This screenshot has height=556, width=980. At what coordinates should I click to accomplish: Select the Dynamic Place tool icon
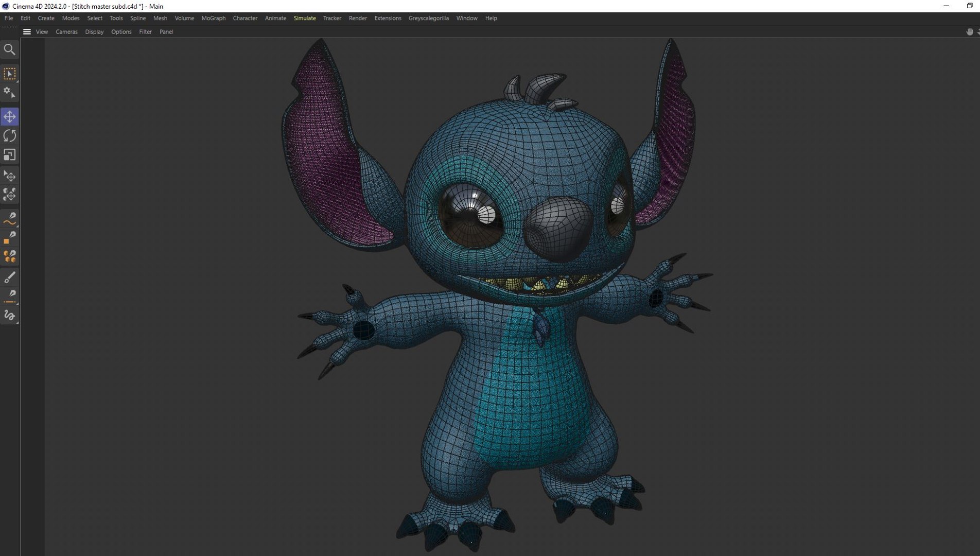(x=9, y=195)
